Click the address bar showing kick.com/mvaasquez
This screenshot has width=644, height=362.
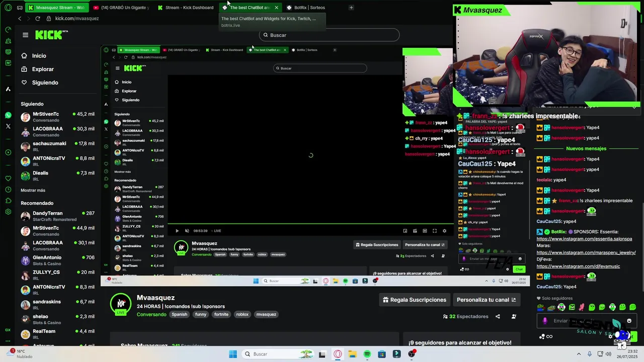77,19
